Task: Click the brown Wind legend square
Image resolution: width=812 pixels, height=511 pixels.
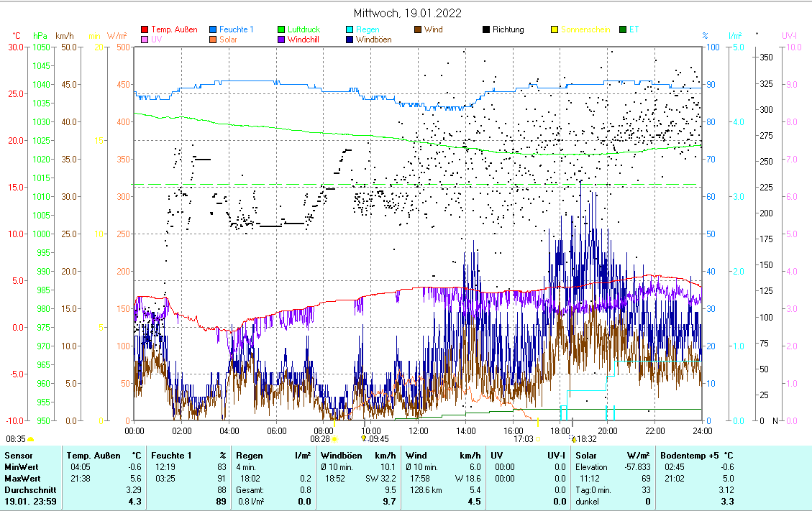Action: [418, 30]
